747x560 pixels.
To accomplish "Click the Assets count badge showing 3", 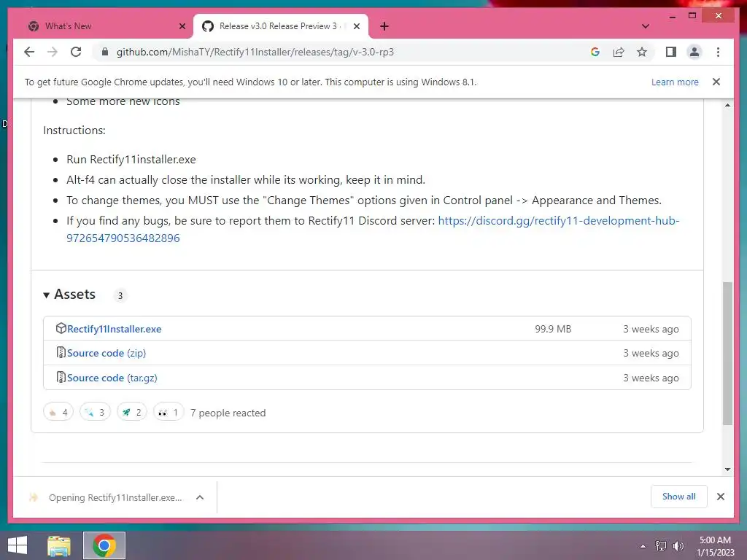I will pos(120,296).
